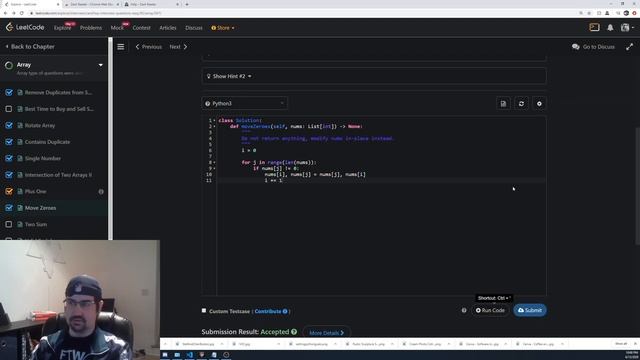Screen dimensions: 640x360
Task: Toggle the Best Time to Buy and Sell checkbox
Action: (x=9, y=109)
